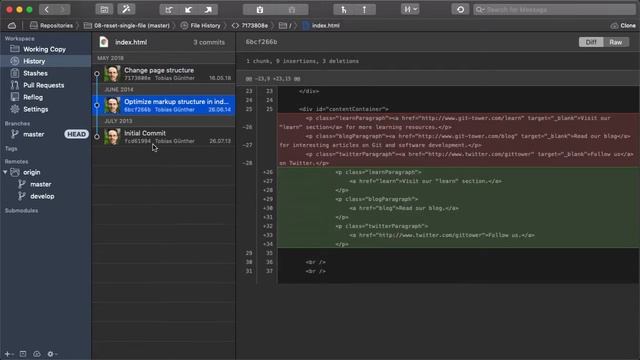640x360 pixels.
Task: Click the Pull Requests icon
Action: [x=15, y=85]
